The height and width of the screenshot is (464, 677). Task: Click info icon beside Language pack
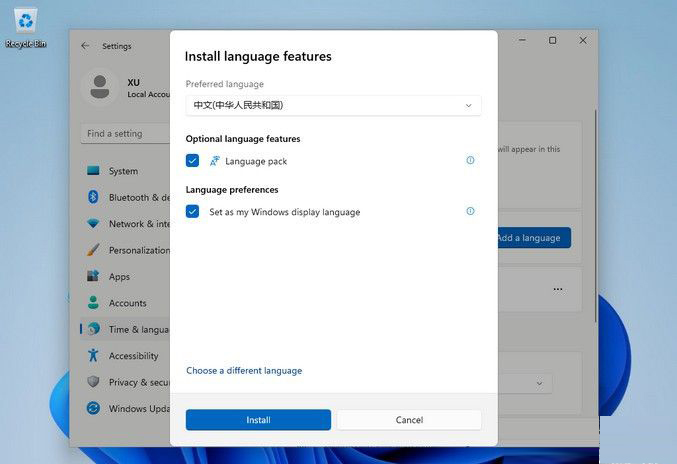click(470, 160)
